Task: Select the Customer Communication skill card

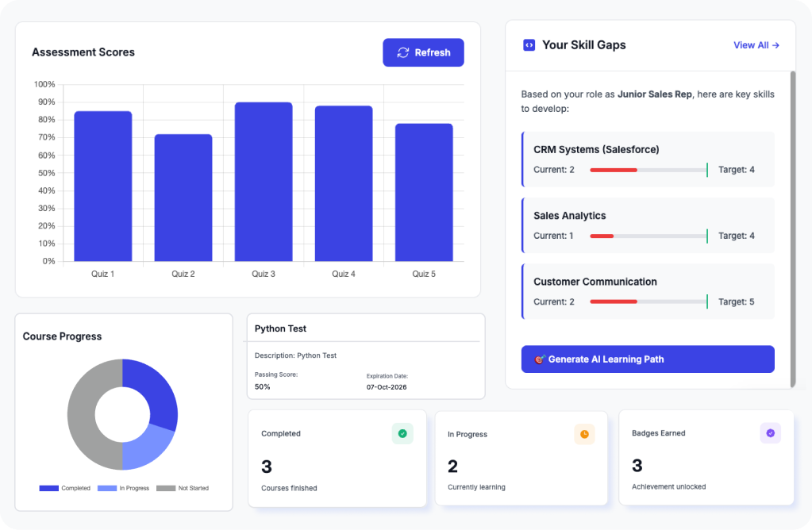Action: (x=647, y=291)
